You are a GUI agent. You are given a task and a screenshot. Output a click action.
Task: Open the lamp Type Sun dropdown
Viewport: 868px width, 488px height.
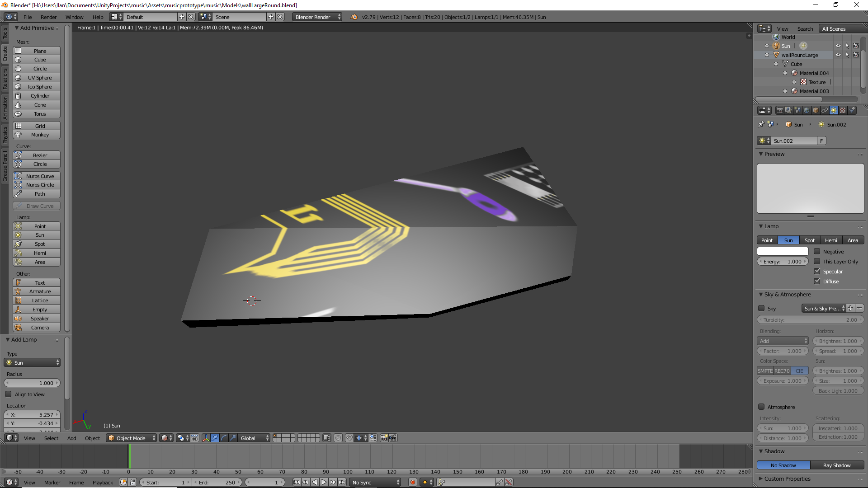tap(32, 362)
